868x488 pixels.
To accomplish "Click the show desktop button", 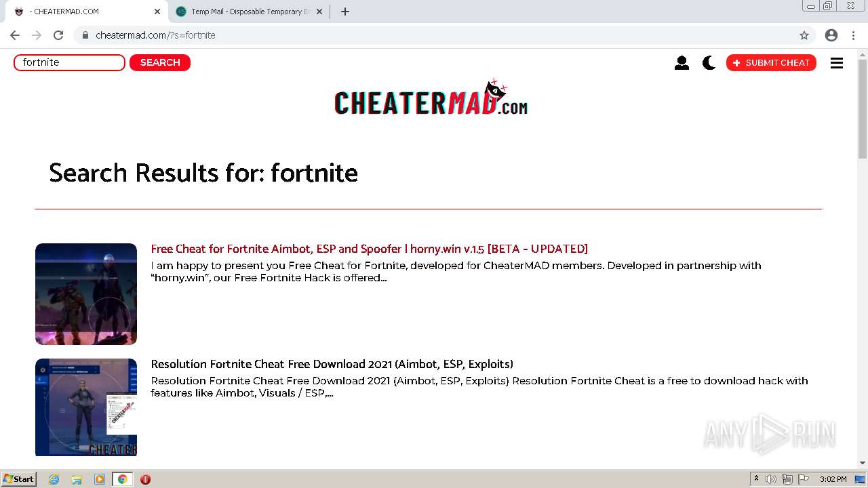I will [861, 479].
